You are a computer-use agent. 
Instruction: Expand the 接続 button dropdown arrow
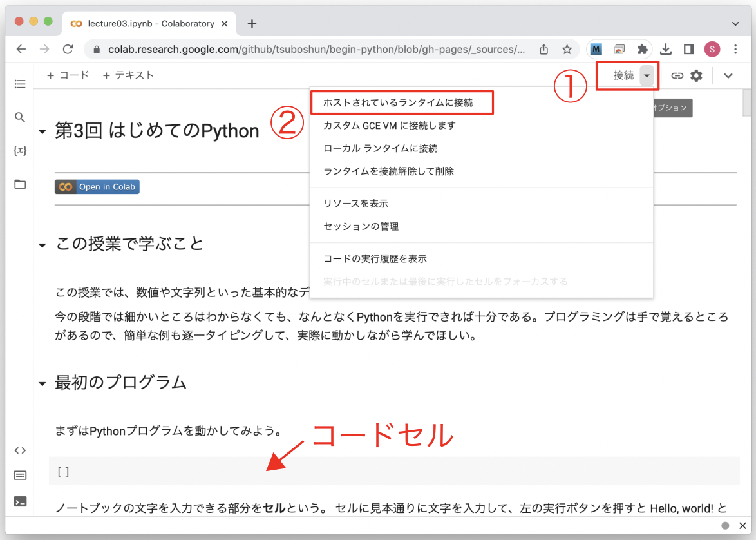pos(647,75)
